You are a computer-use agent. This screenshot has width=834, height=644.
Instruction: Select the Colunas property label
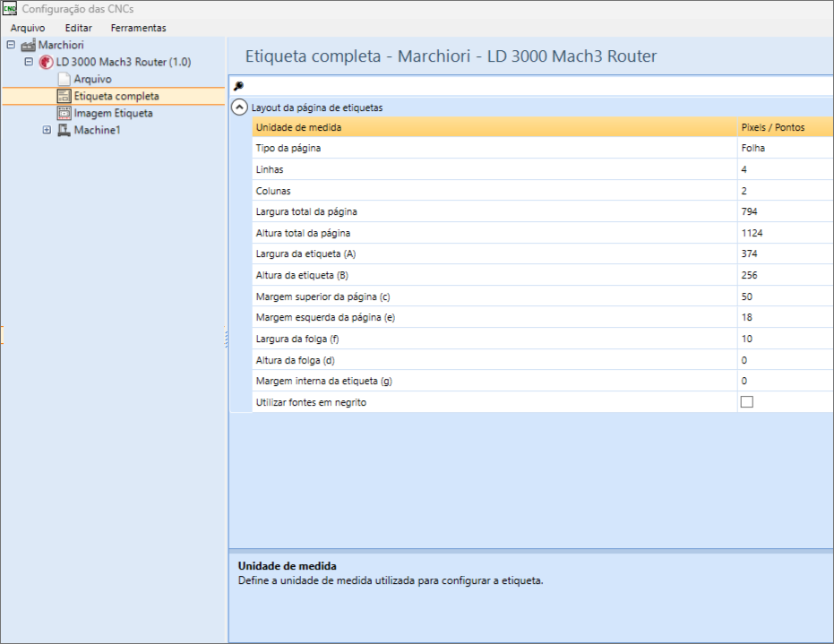click(273, 191)
